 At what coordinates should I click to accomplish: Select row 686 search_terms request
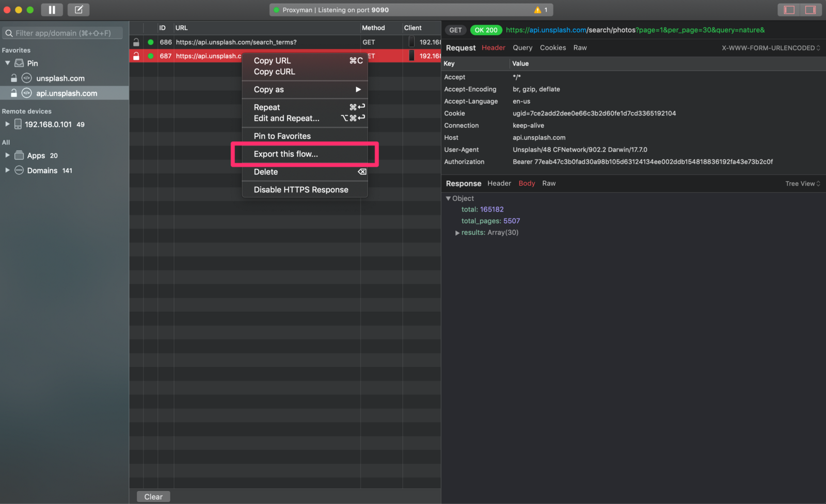(285, 42)
